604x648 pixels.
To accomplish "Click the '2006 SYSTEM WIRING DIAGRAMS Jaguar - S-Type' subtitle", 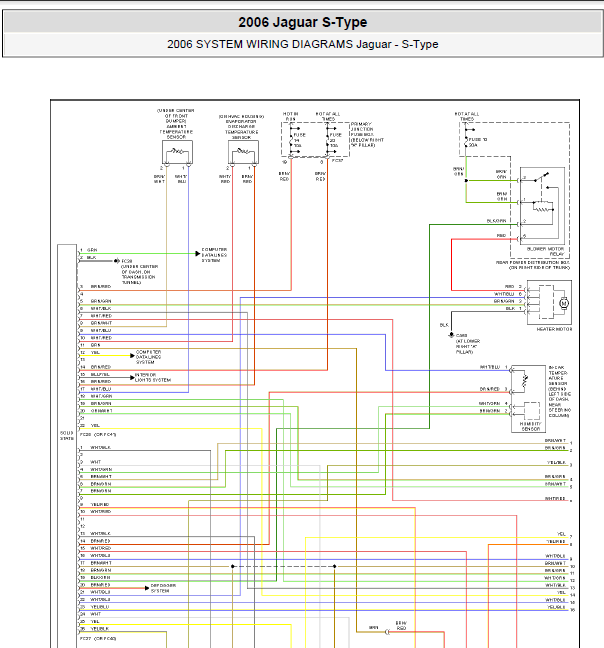I will coord(302,44).
